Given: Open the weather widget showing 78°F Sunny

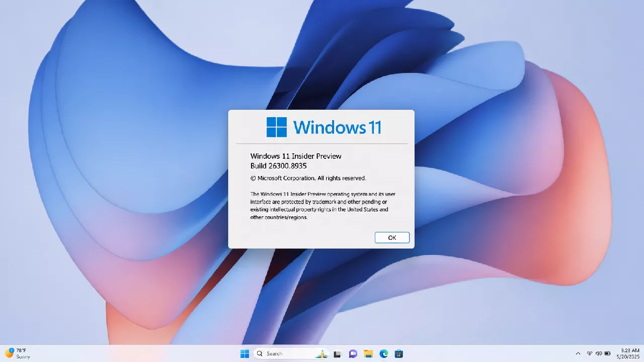Looking at the screenshot, I should click(x=18, y=353).
